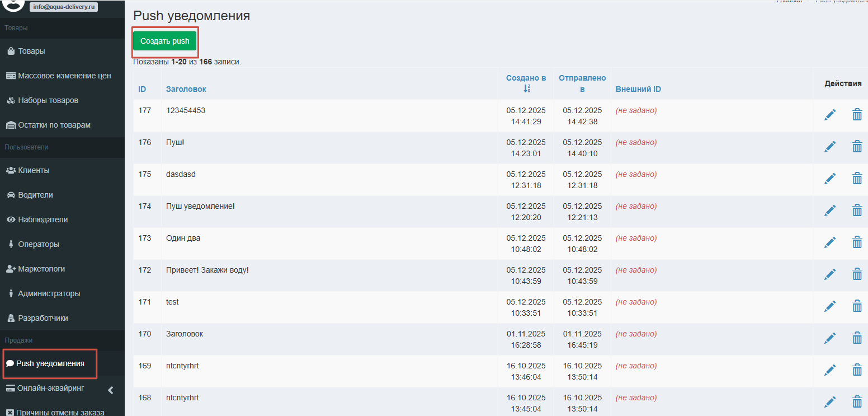Viewport: 868px width, 416px height.
Task: Select 'Водители' in the sidebar
Action: click(35, 195)
